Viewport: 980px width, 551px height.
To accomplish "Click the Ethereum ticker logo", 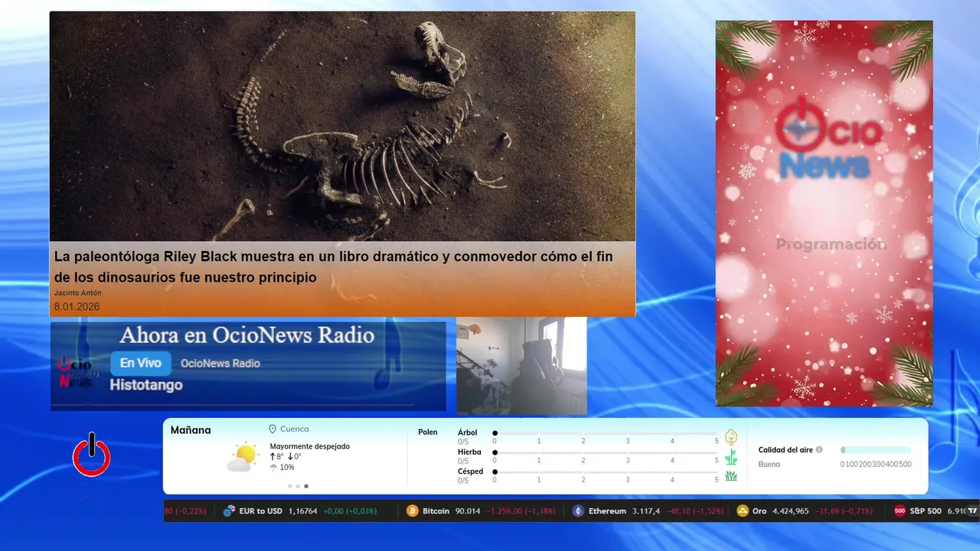I will pos(578,510).
